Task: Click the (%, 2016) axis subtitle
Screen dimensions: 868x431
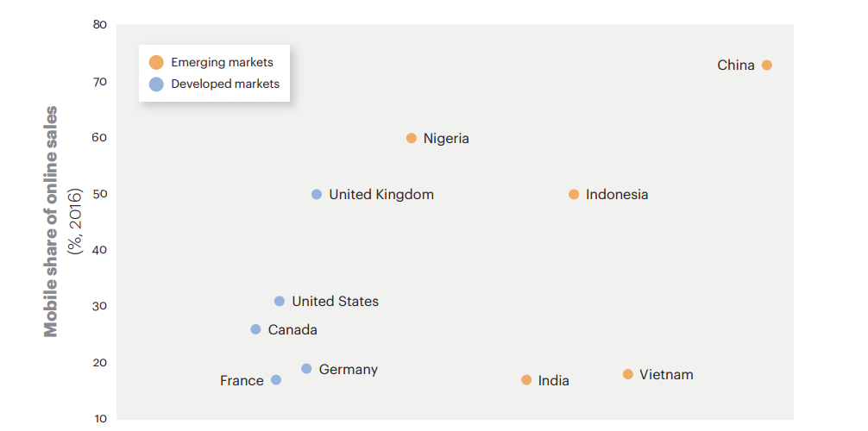Action: (x=75, y=222)
